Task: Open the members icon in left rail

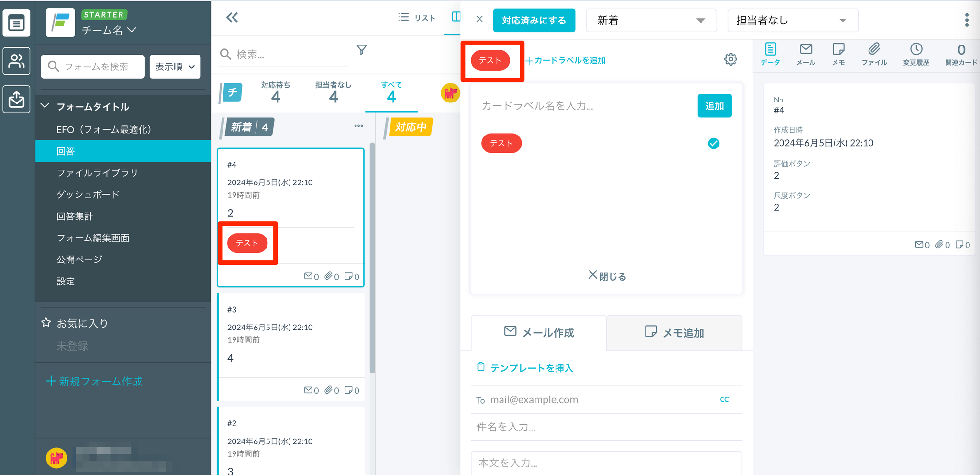Action: (x=17, y=61)
